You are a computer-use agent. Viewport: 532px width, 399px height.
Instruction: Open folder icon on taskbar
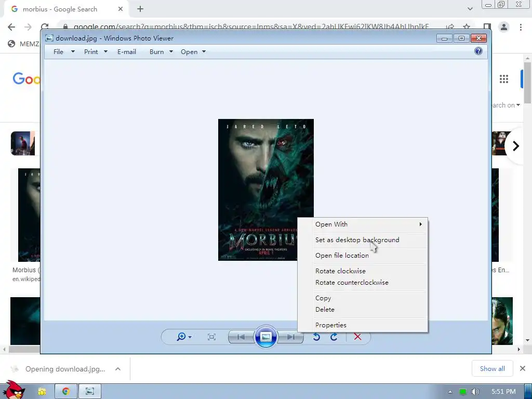(42, 391)
